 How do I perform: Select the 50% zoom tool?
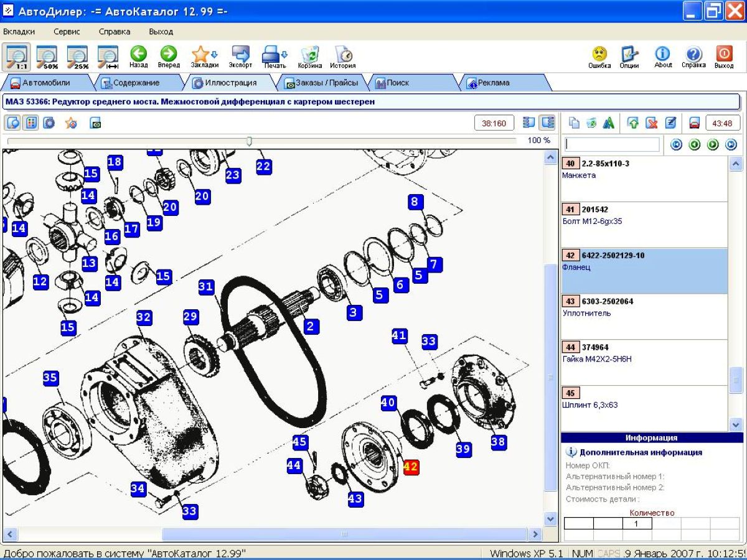click(x=47, y=57)
